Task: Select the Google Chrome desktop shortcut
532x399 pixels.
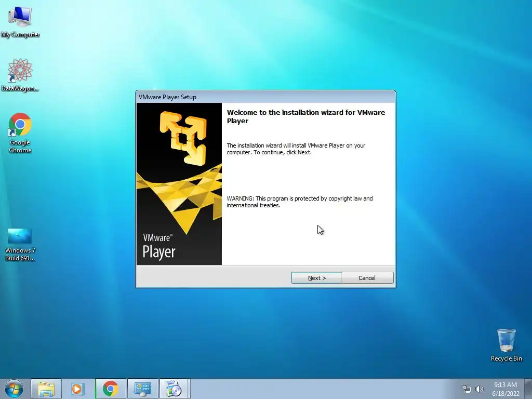Action: pos(20,133)
